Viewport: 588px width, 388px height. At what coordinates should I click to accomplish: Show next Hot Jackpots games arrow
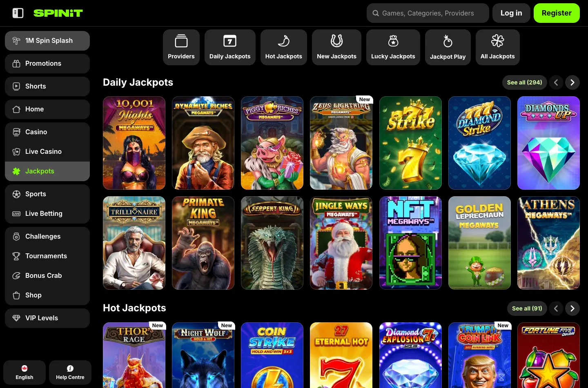(572, 308)
